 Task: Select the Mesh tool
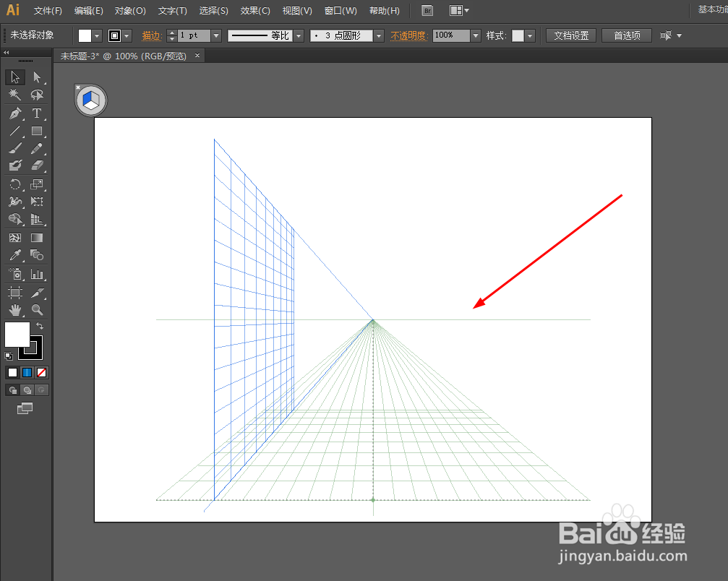tap(15, 238)
